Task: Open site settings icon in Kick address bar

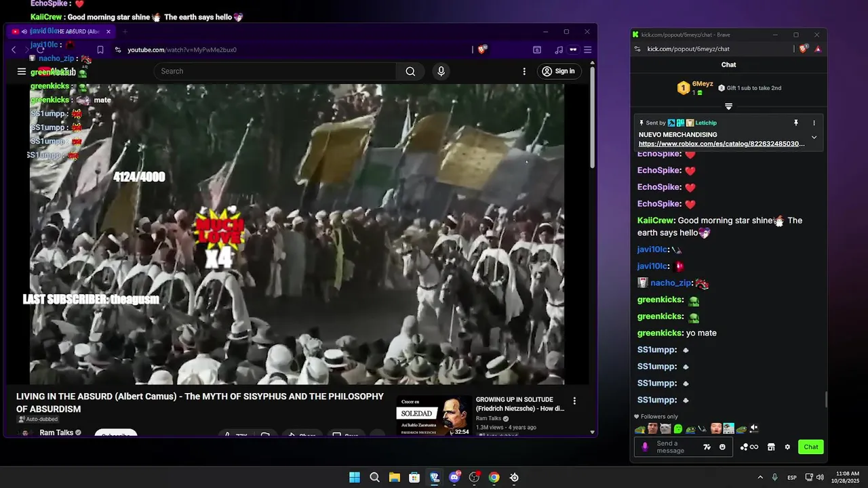Action: (637, 49)
